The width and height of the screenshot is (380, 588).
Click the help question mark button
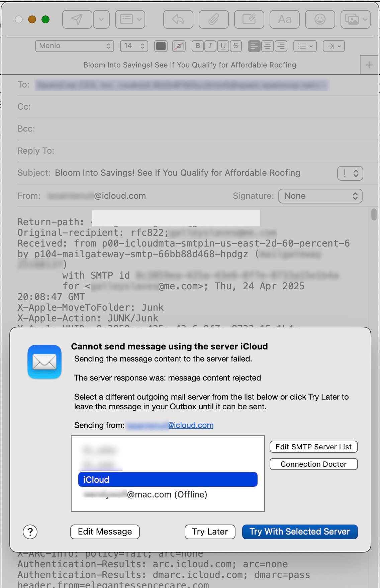pos(30,532)
